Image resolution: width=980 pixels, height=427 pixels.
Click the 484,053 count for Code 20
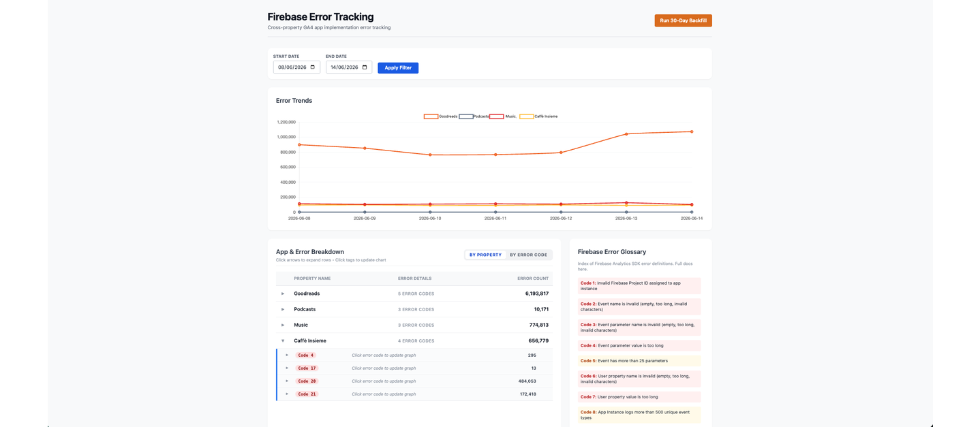click(527, 381)
